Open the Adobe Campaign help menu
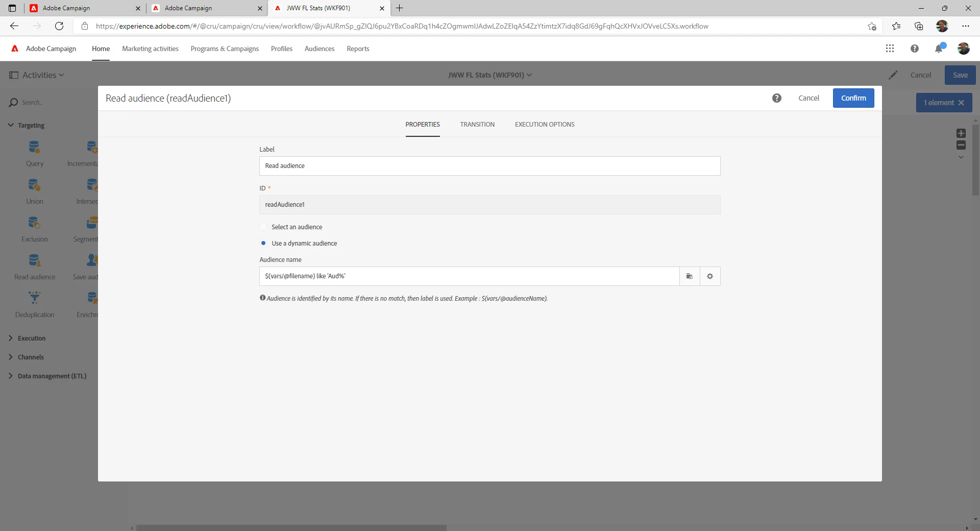The height and width of the screenshot is (531, 980). pyautogui.click(x=915, y=49)
